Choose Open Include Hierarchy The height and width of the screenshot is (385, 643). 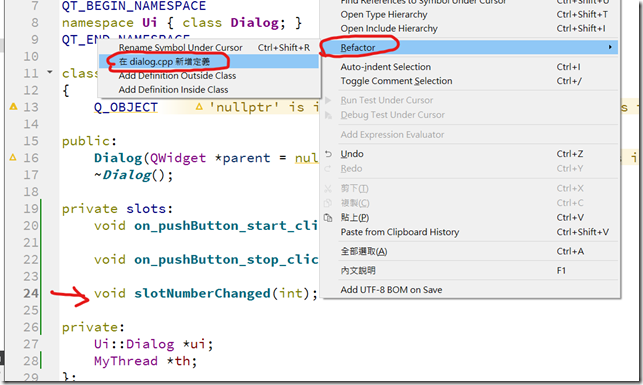[470, 28]
